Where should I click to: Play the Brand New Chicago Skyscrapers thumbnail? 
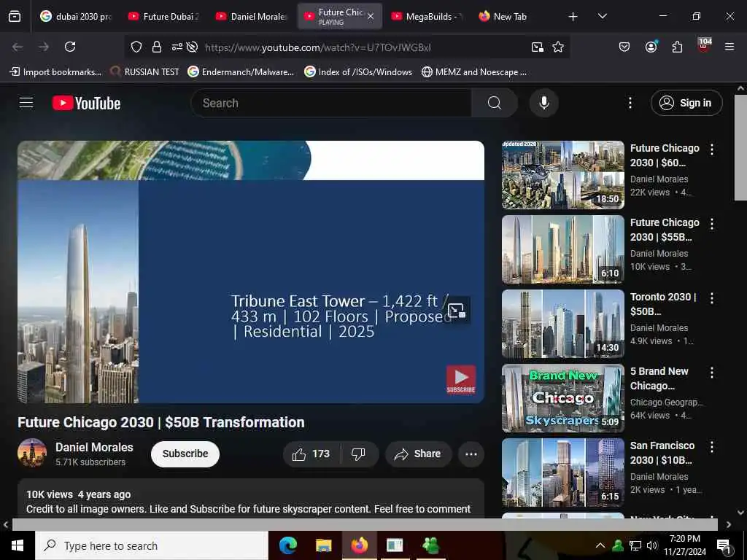562,398
